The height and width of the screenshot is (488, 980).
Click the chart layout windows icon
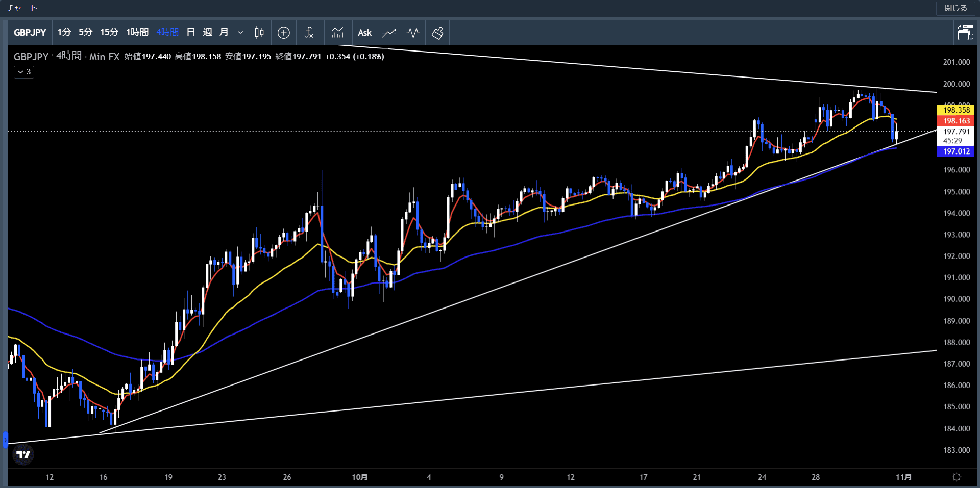coord(965,33)
